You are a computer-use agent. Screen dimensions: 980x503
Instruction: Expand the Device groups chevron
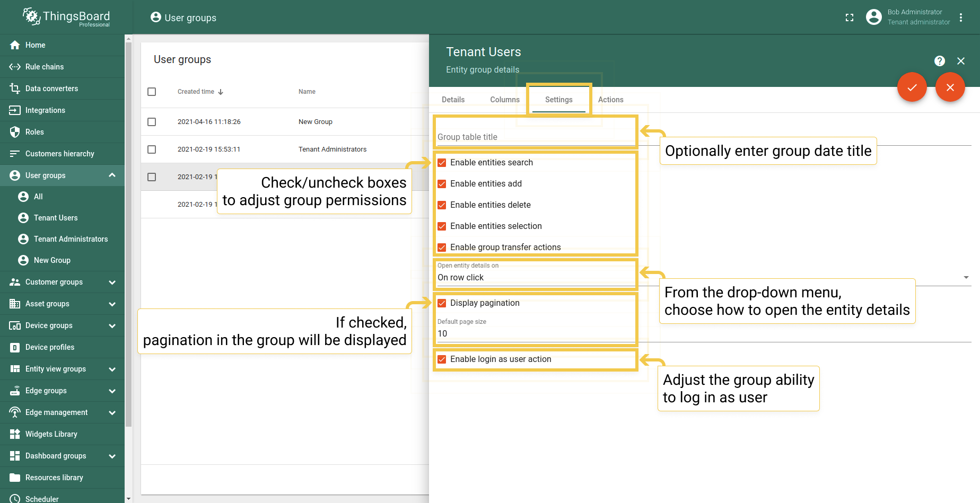[x=112, y=326]
